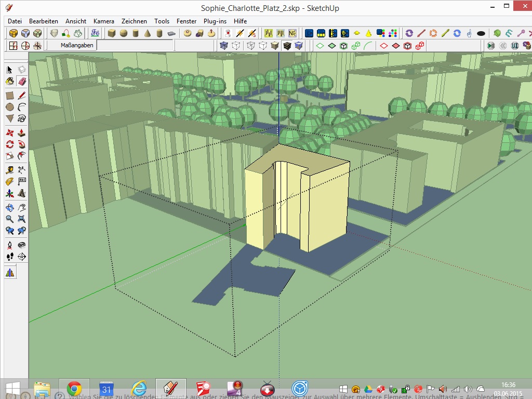Select the Zoom magnifier tool
The image size is (532, 399).
click(x=9, y=219)
